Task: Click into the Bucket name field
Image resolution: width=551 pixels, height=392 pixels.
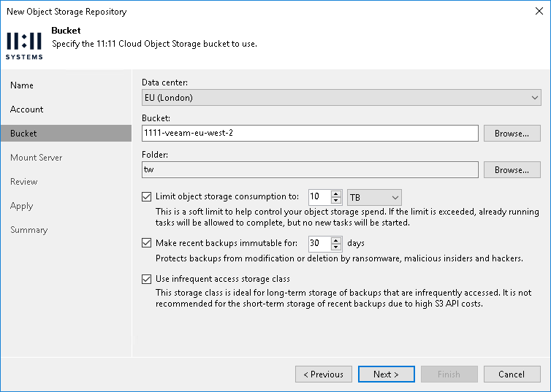Action: pyautogui.click(x=310, y=134)
